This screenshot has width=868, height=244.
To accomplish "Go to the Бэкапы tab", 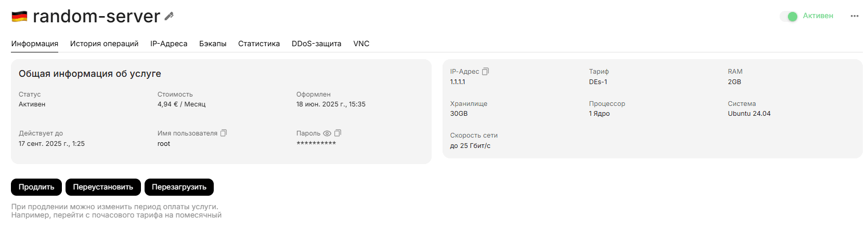I will point(213,44).
